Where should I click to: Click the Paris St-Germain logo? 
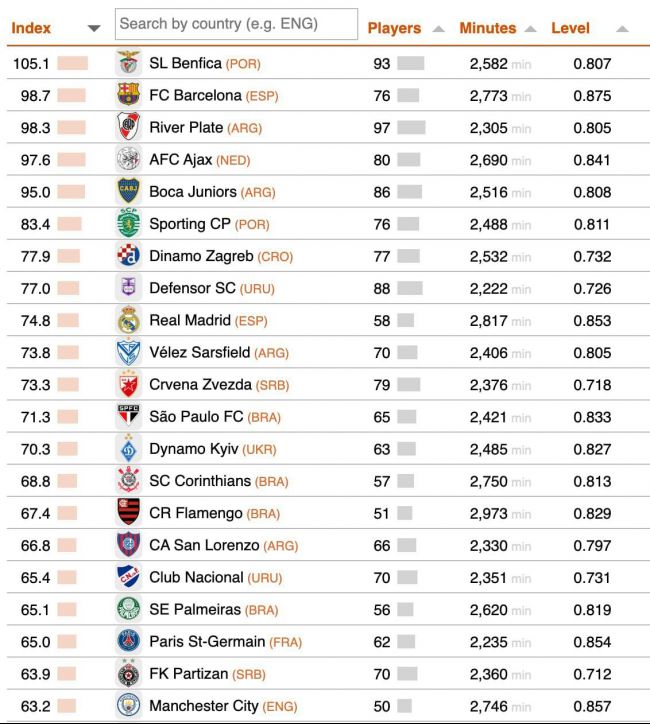(128, 641)
